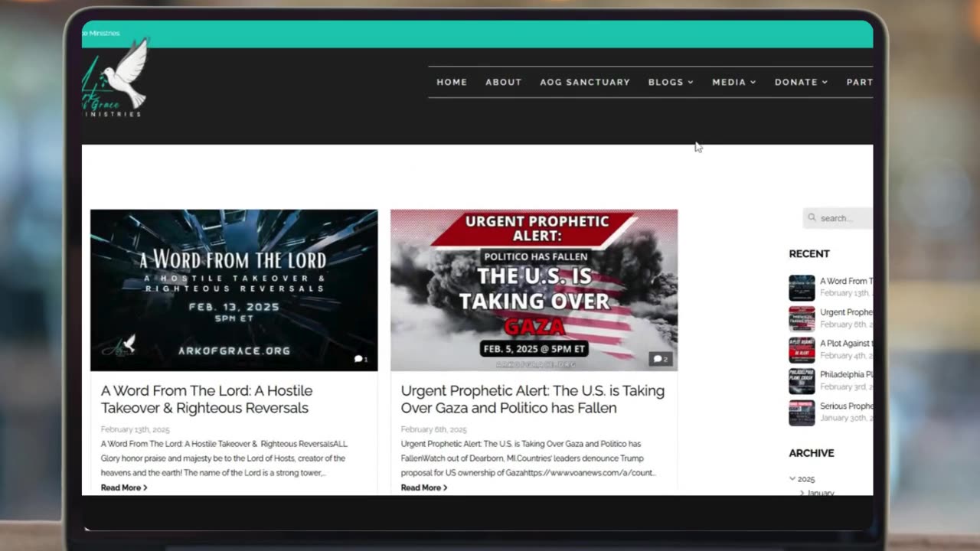This screenshot has height=551, width=980.
Task: Open the U.S. Taking Over Gaza thumbnail
Action: tap(534, 290)
